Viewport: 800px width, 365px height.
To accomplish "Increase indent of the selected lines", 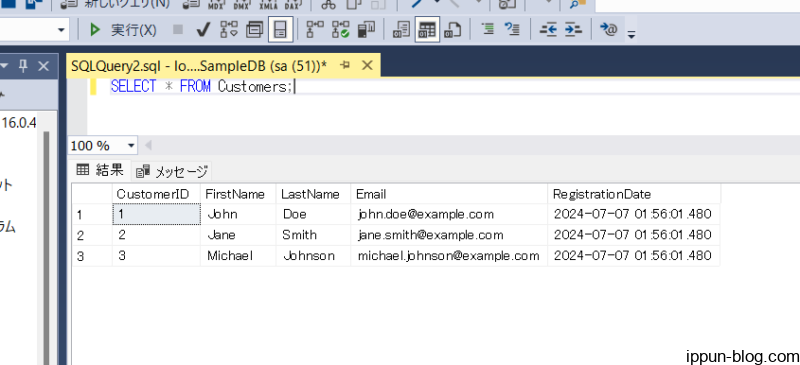I will tap(573, 30).
